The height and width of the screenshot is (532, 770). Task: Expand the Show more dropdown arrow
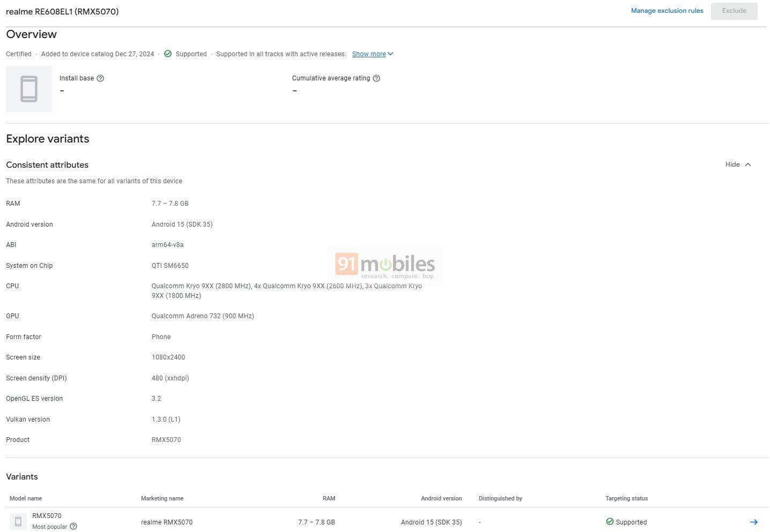tap(390, 54)
